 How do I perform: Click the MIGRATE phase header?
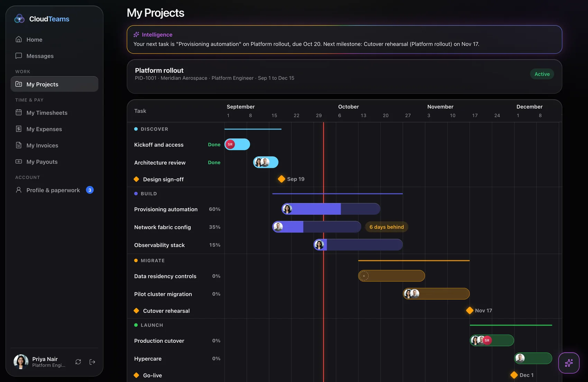pos(149,261)
